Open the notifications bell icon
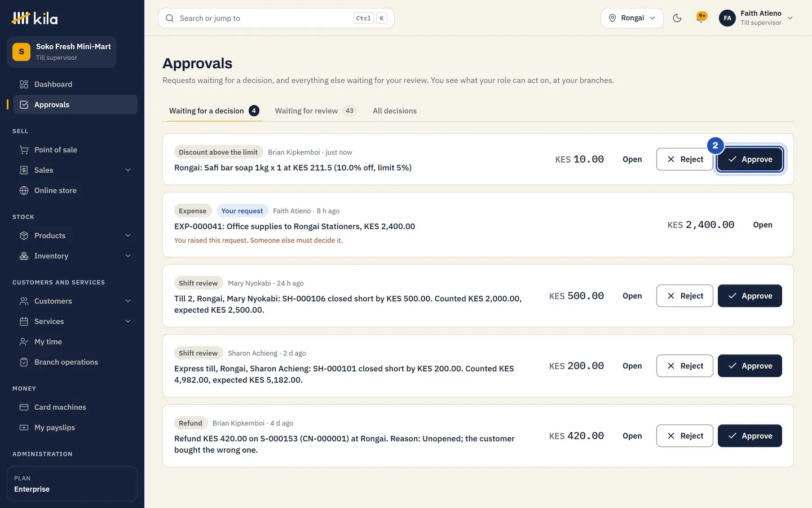Image resolution: width=812 pixels, height=508 pixels. point(701,18)
